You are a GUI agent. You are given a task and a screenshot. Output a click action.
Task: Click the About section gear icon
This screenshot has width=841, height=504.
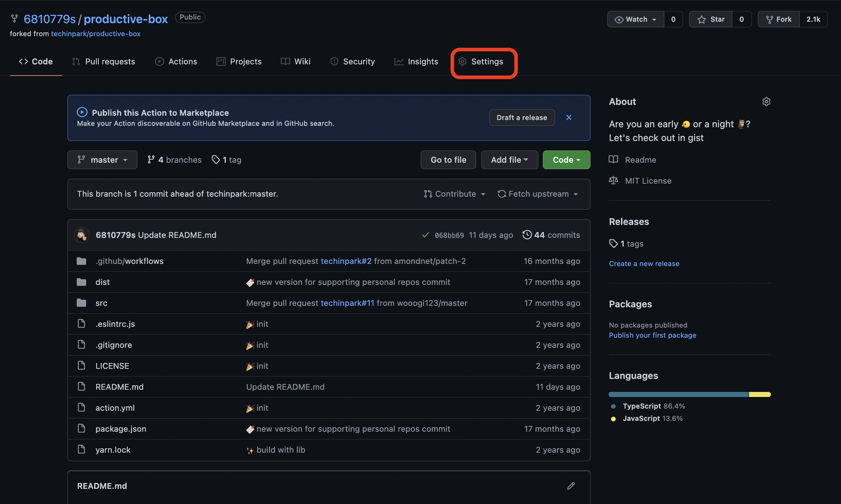[x=766, y=102]
